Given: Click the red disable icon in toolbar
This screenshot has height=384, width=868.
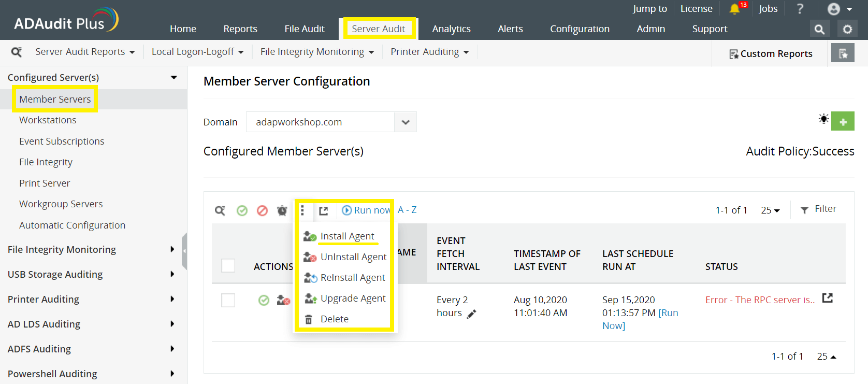Looking at the screenshot, I should (262, 210).
